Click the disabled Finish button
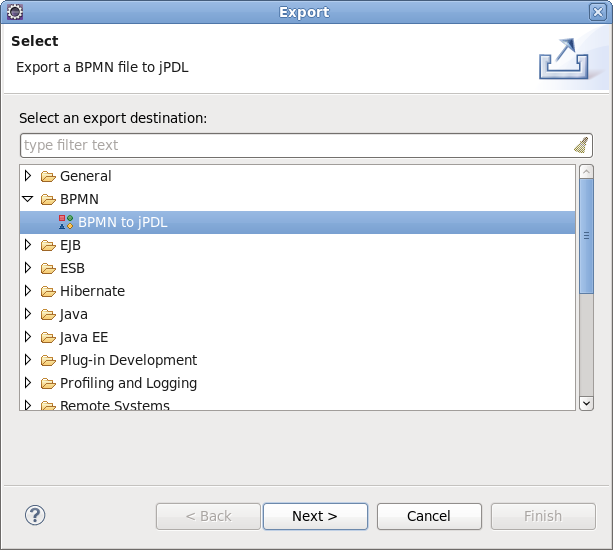 543,516
